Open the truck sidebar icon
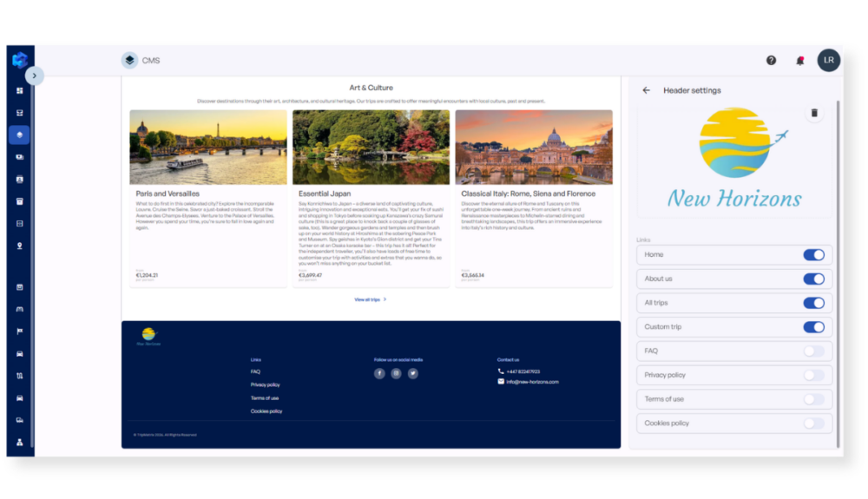The height and width of the screenshot is (499, 868). [19, 420]
